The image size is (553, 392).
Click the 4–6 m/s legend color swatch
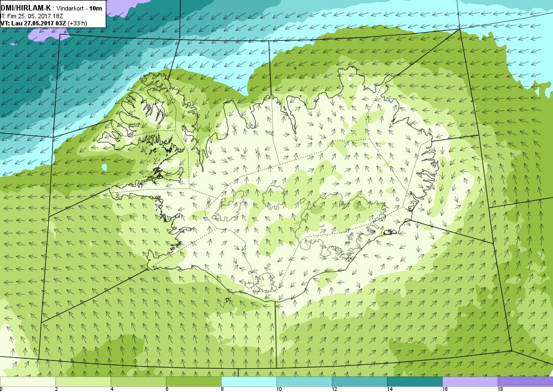click(138, 382)
